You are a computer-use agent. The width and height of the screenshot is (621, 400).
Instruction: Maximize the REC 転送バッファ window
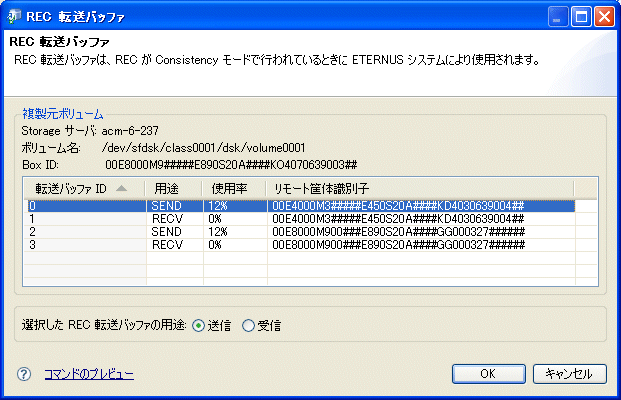(x=581, y=17)
